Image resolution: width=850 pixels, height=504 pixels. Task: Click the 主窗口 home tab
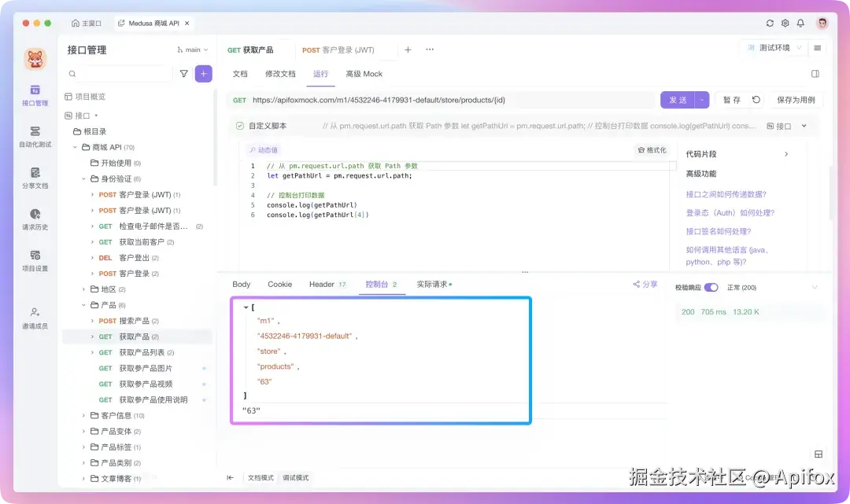tap(87, 24)
